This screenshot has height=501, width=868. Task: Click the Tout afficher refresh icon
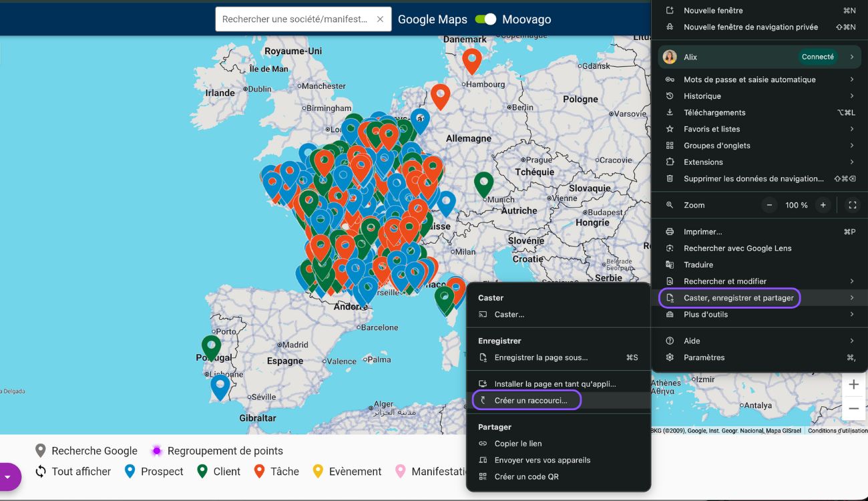tap(41, 472)
